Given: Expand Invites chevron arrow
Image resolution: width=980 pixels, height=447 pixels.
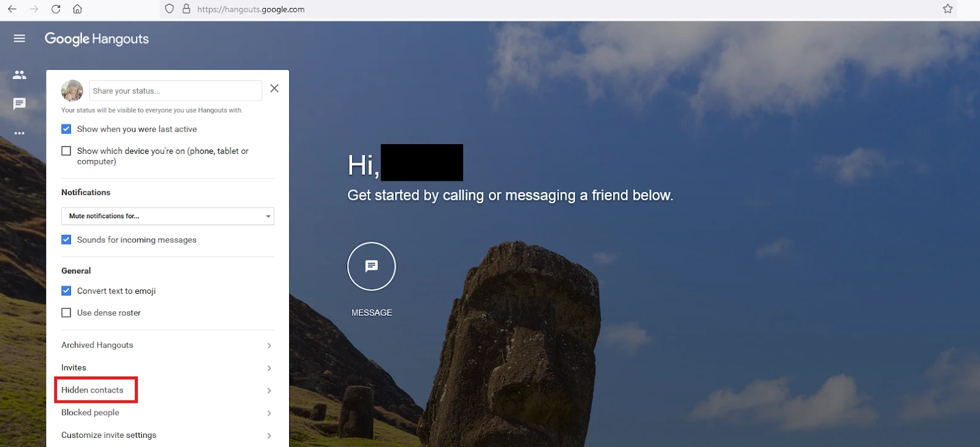Looking at the screenshot, I should click(269, 368).
